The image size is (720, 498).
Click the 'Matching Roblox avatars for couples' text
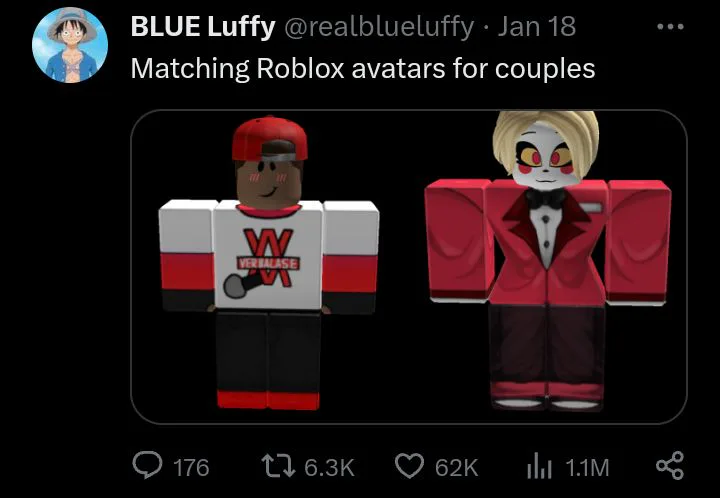(x=363, y=68)
